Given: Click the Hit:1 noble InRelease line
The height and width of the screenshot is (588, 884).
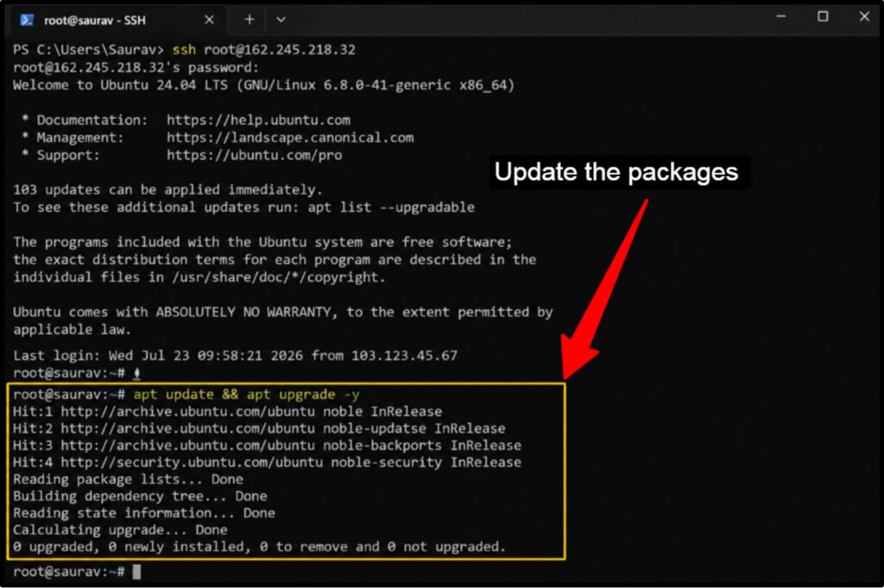Looking at the screenshot, I should (227, 412).
